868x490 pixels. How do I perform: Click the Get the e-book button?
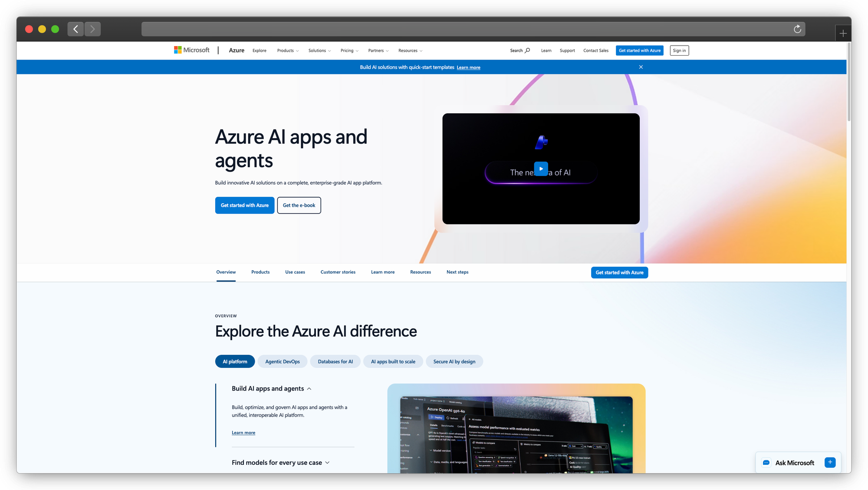(x=299, y=205)
